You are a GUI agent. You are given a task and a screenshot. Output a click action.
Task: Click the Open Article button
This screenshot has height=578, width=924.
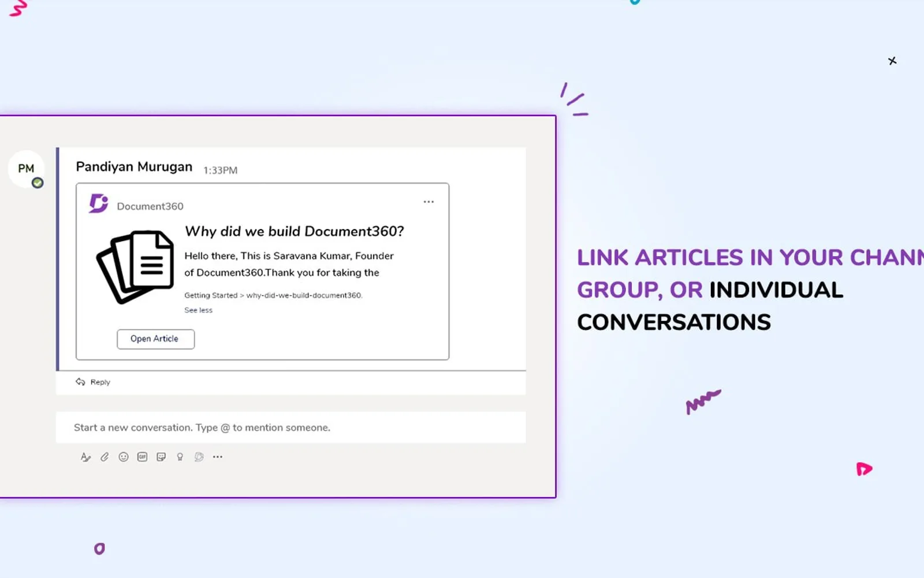[x=155, y=339]
